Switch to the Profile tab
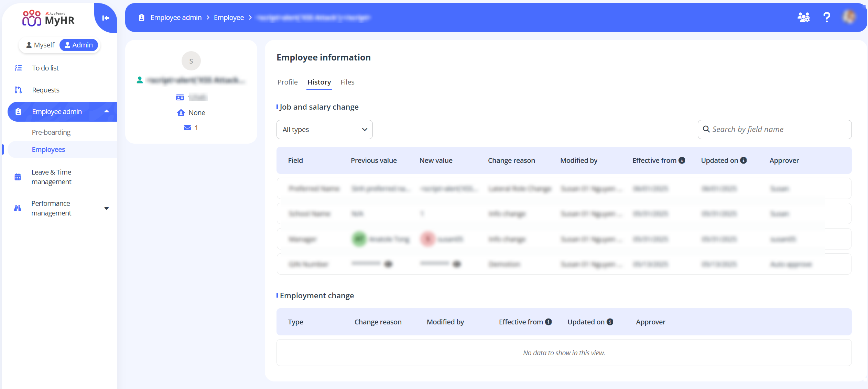The image size is (868, 389). tap(287, 82)
